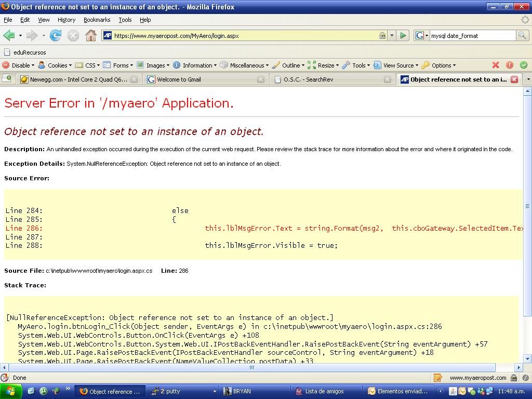Open the search engine selector dropdown
532x399 pixels.
421,35
